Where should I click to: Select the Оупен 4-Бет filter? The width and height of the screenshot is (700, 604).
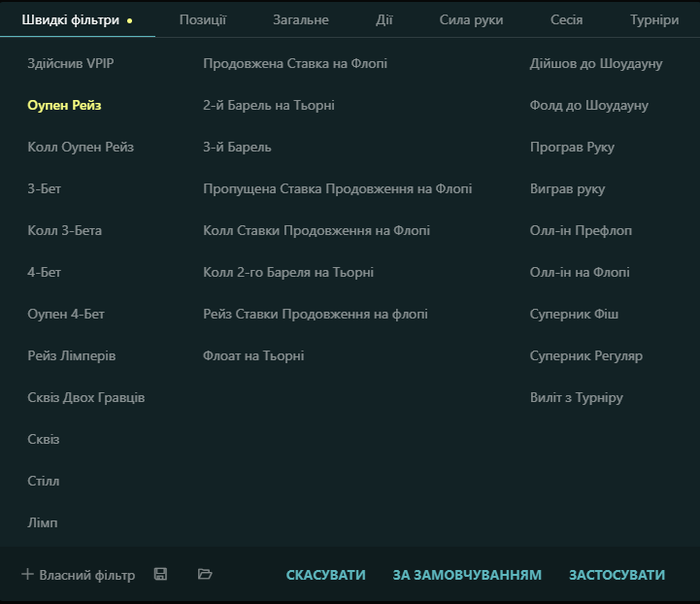pos(66,314)
